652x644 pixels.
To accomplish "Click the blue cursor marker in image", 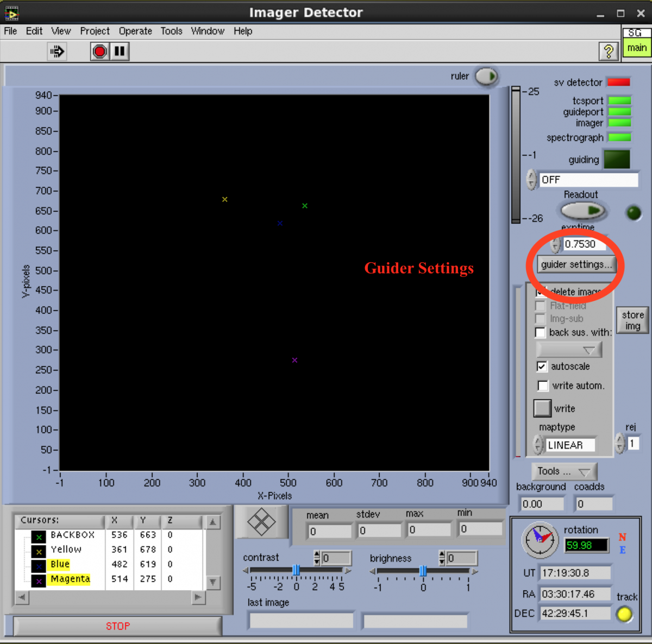I will [280, 223].
